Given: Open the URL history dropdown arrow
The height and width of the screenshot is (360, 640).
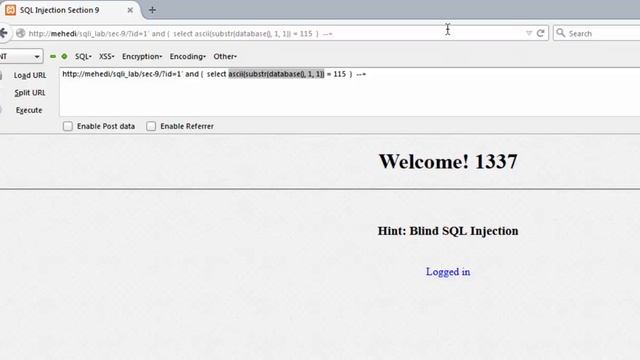Looking at the screenshot, I should (529, 33).
